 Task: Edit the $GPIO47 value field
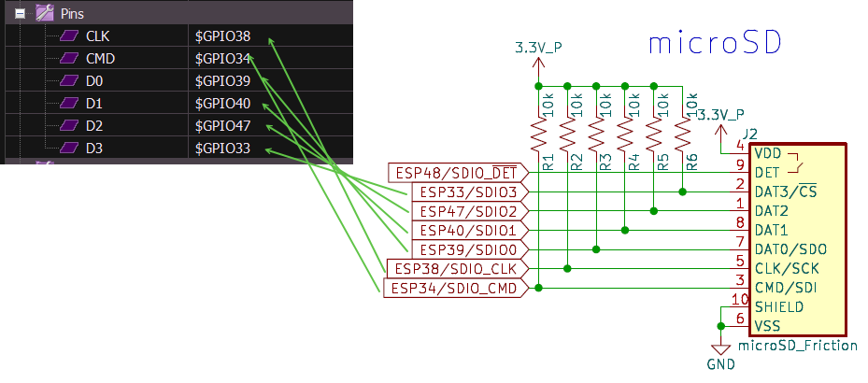pyautogui.click(x=222, y=126)
